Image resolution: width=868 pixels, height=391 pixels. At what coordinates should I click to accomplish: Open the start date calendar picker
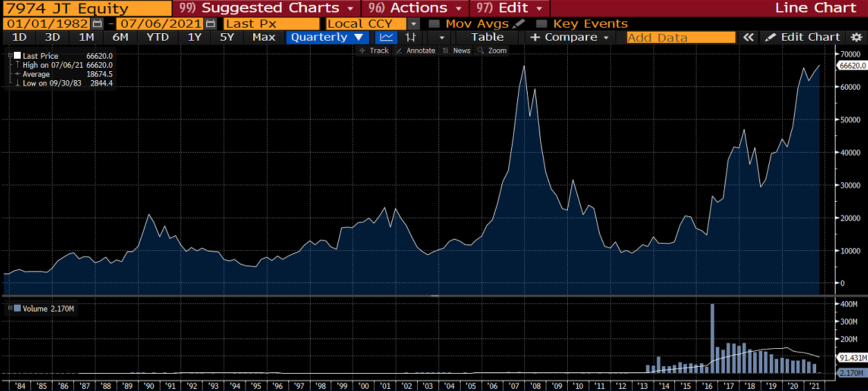97,23
